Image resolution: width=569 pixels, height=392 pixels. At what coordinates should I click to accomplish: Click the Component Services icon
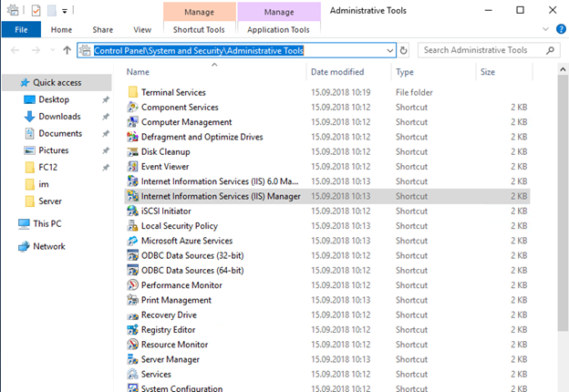[133, 107]
